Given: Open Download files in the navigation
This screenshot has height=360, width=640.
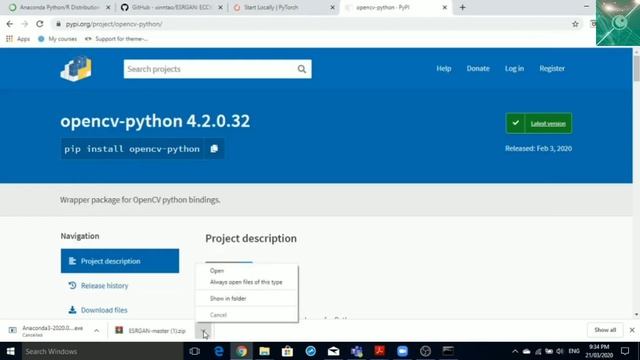Looking at the screenshot, I should [x=104, y=310].
